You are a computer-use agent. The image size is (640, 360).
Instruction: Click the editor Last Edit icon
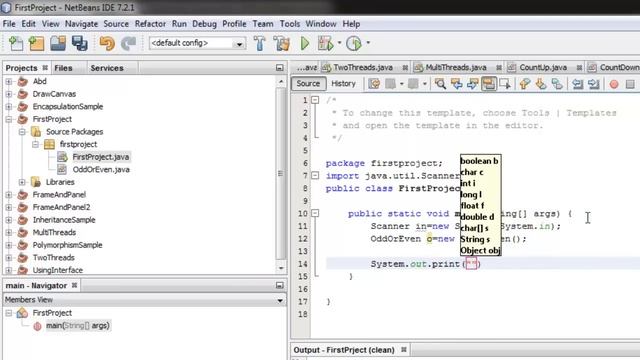click(x=374, y=84)
